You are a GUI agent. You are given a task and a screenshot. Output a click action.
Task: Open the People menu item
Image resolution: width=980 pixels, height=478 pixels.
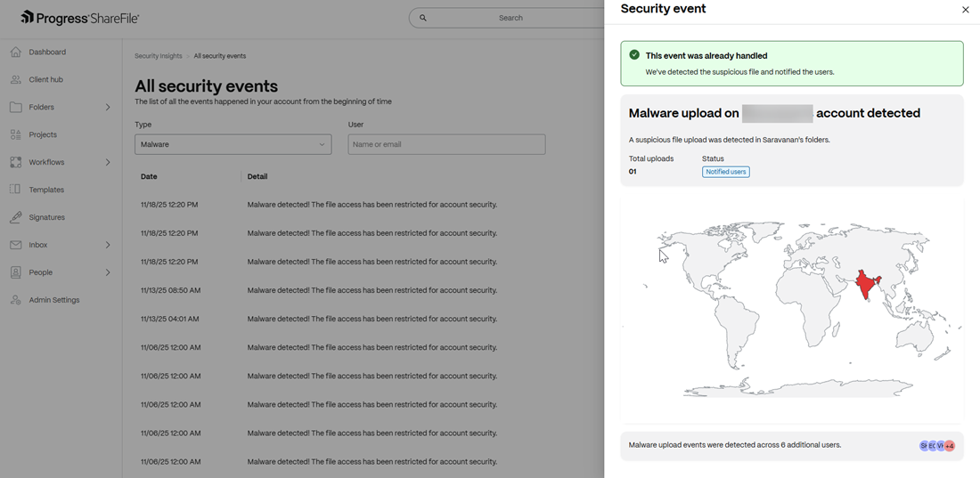click(x=41, y=272)
